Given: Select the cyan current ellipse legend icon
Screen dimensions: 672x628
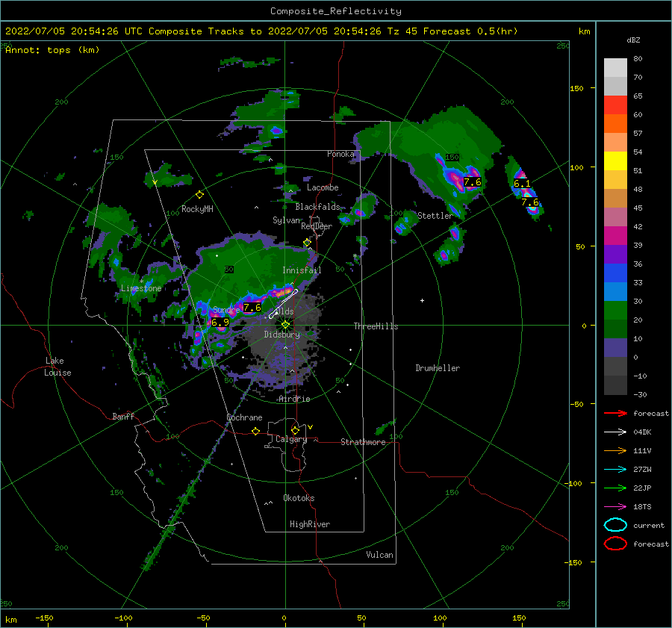Looking at the screenshot, I should (x=615, y=525).
